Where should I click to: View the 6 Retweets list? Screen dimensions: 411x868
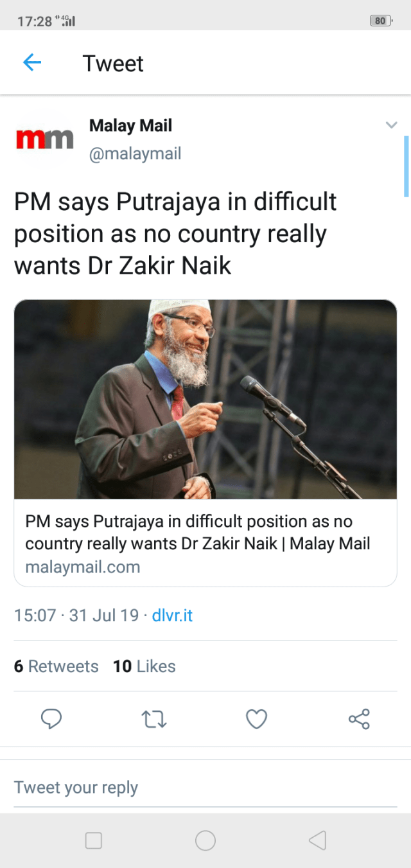(x=57, y=666)
